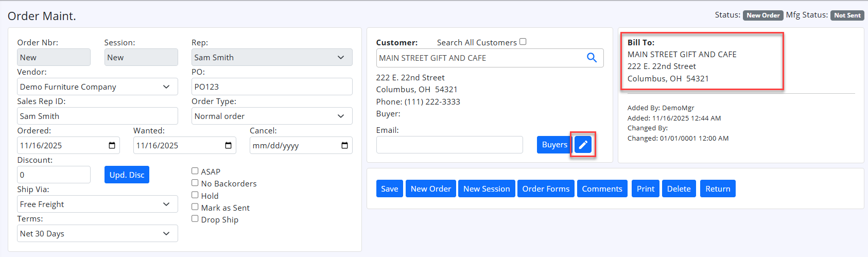868x257 pixels.
Task: Open Order Forms
Action: [x=546, y=189]
